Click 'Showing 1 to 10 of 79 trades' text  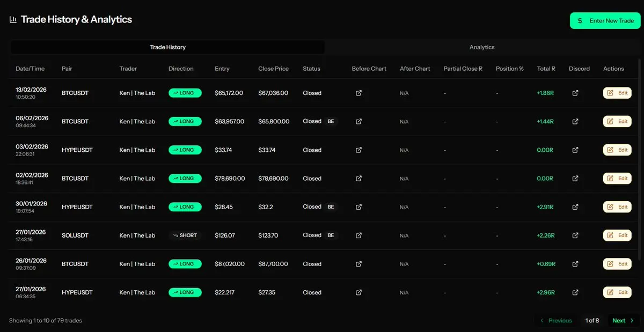(46, 320)
